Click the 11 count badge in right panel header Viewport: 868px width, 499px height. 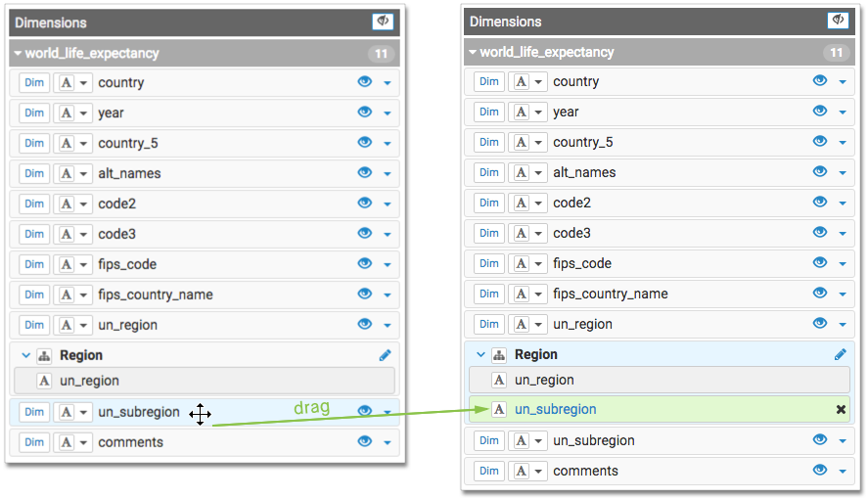click(836, 53)
